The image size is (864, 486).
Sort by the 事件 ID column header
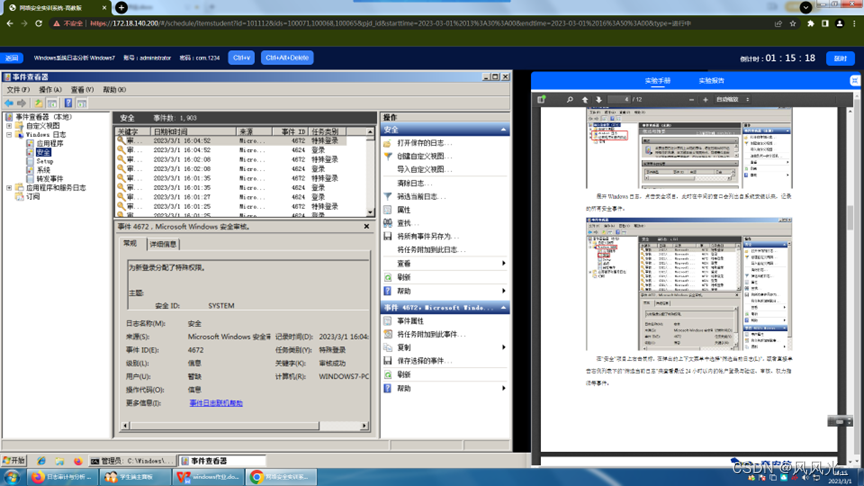[x=290, y=132]
